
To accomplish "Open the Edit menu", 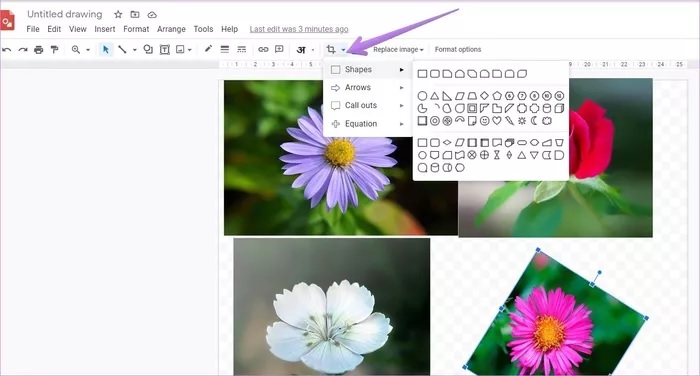I will coord(54,29).
